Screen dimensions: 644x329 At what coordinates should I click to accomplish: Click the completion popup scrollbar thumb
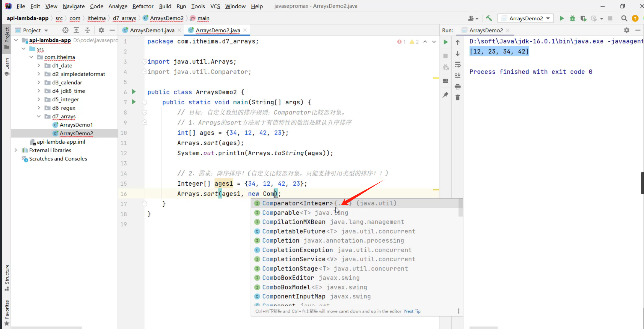460,208
